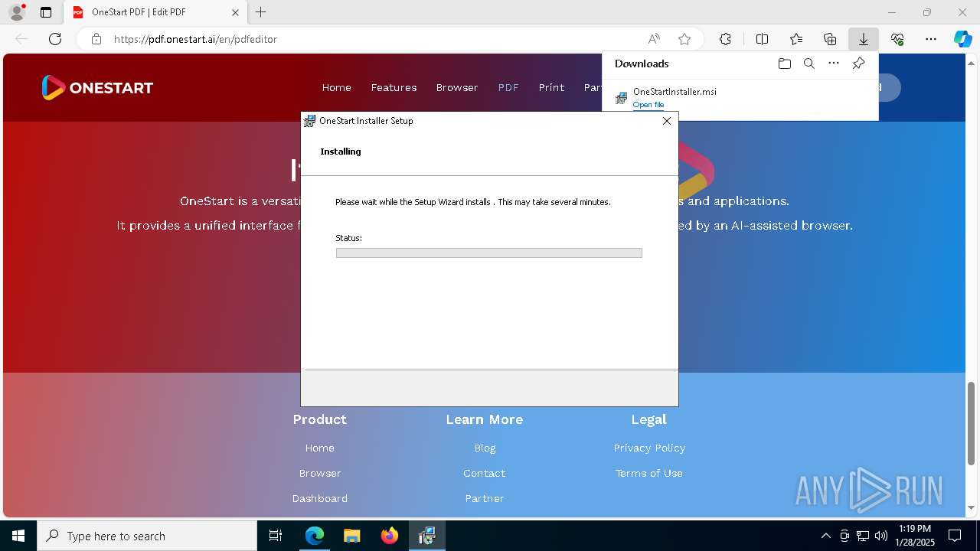Open Browser essentials heart icon
The height and width of the screenshot is (551, 980).
click(x=897, y=39)
